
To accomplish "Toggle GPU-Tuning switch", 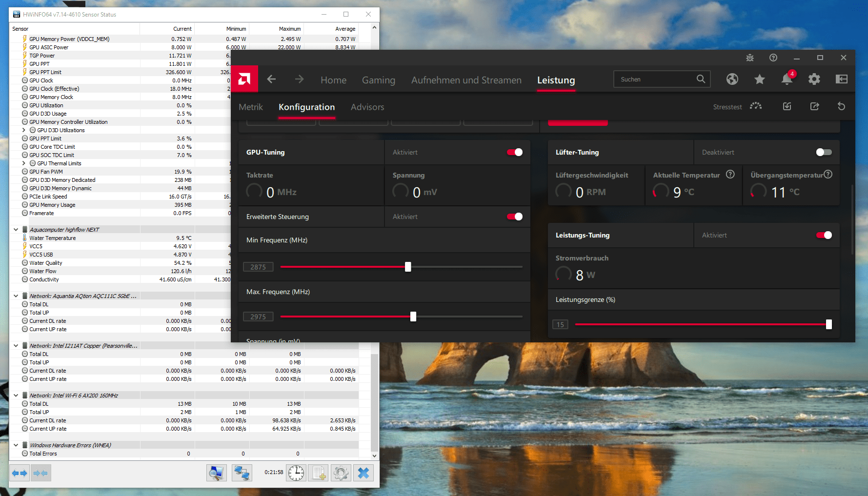I will [x=515, y=152].
